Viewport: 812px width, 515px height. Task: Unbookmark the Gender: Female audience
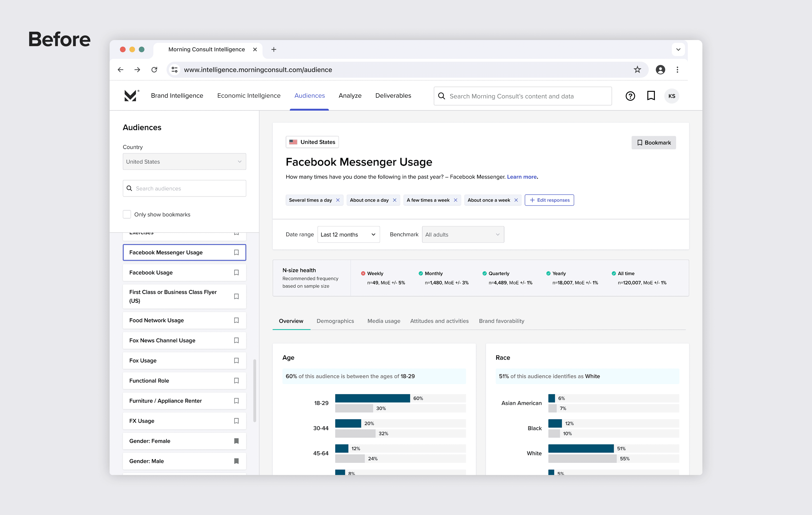click(x=236, y=441)
